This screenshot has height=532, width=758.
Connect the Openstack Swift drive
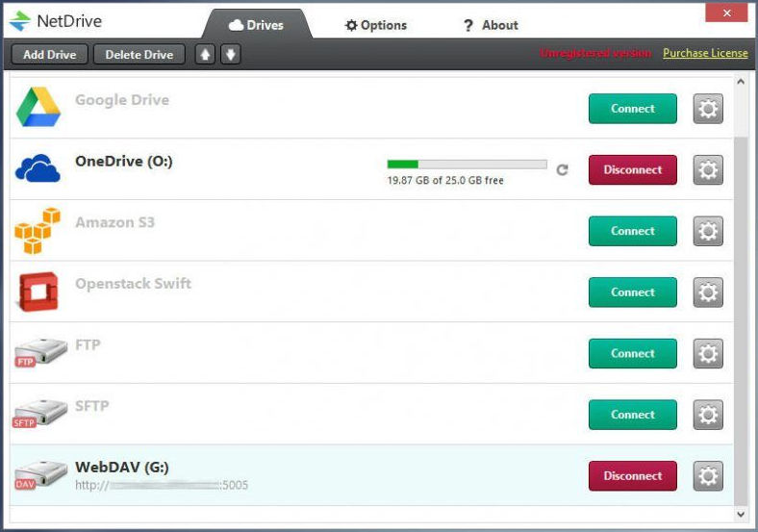[x=633, y=292]
